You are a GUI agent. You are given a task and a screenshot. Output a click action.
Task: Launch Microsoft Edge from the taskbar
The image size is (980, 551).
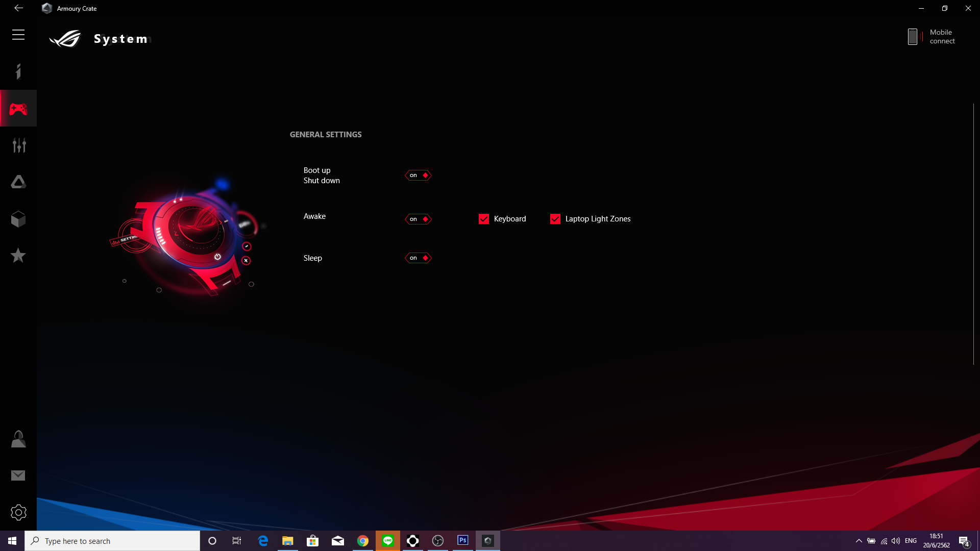click(x=263, y=541)
